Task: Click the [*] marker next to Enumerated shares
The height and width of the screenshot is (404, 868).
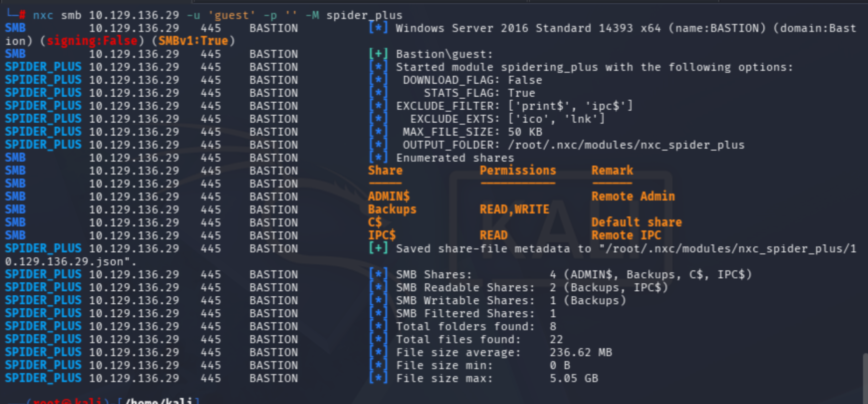Action: pyautogui.click(x=378, y=158)
